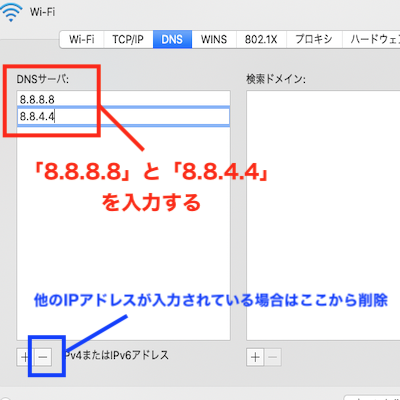
Task: Switch to the Wi-Fi tab
Action: (x=82, y=39)
